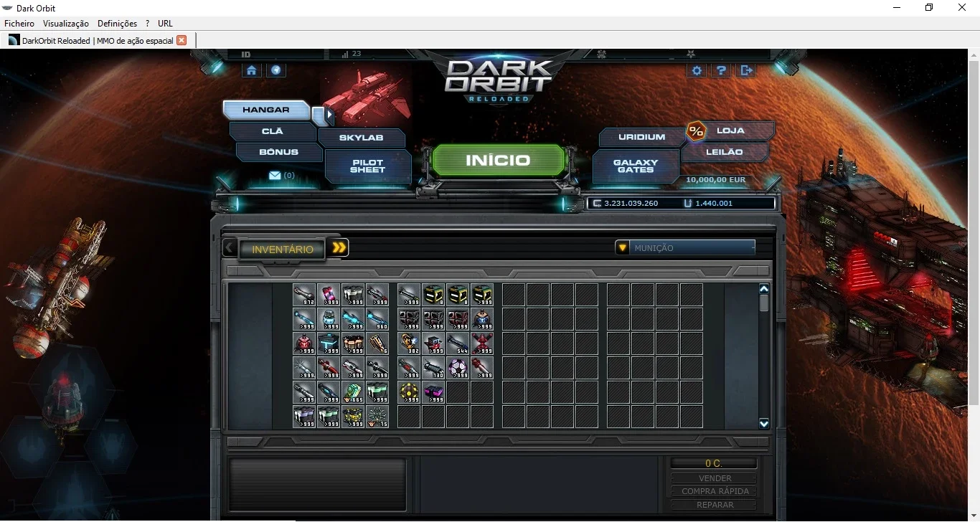
Task: Open the ? help menu
Action: click(148, 24)
